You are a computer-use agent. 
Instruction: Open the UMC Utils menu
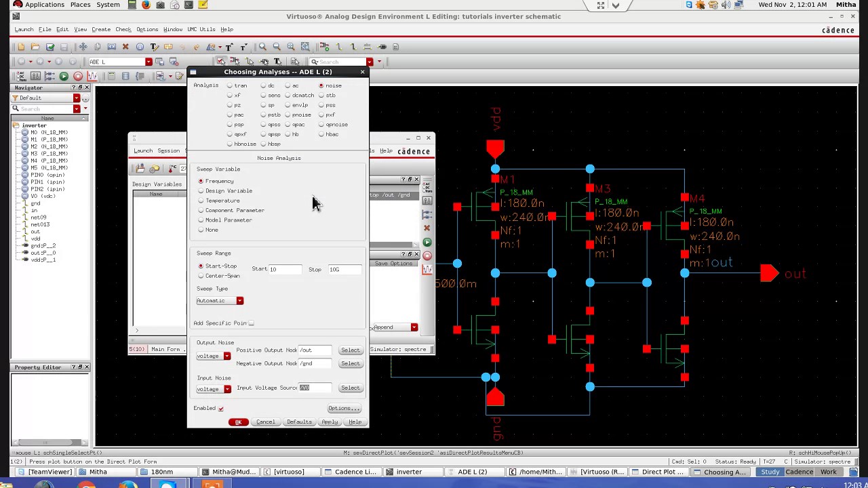[x=201, y=29]
